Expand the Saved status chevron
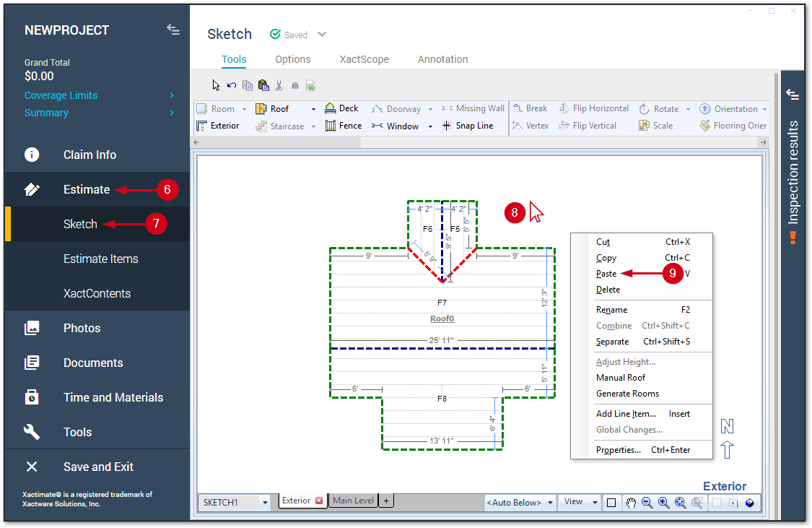This screenshot has width=812, height=528. click(x=322, y=35)
